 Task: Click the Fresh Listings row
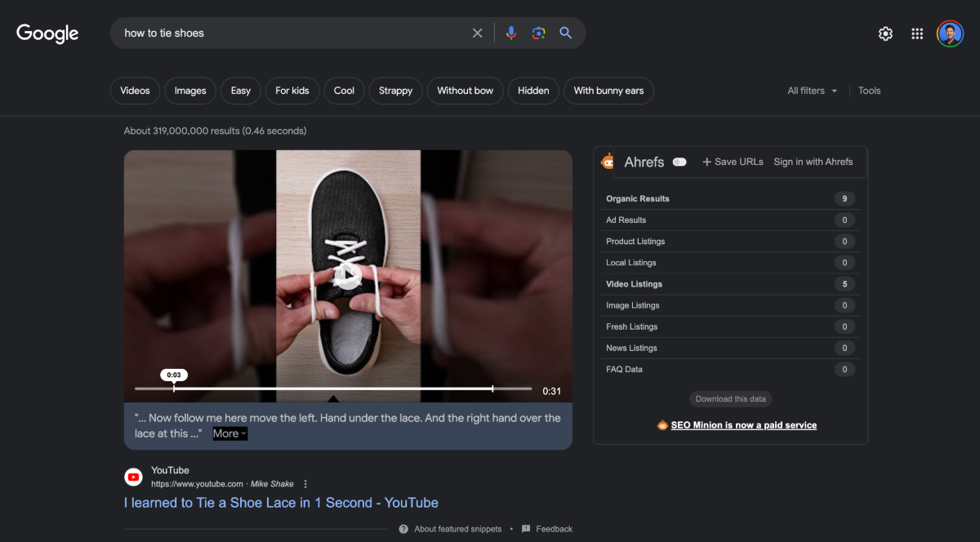[730, 327]
